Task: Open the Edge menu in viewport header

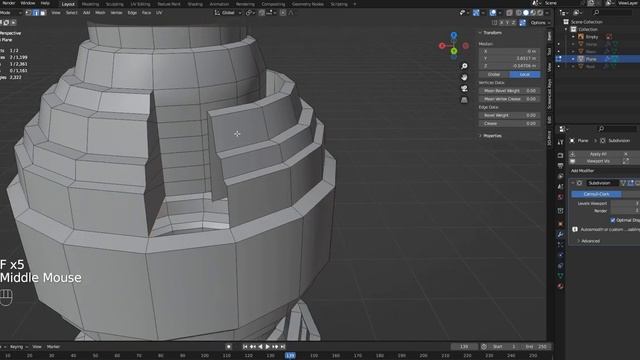Action: [132, 13]
